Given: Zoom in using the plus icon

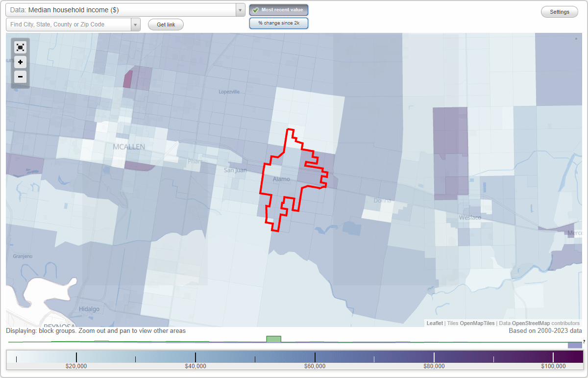Looking at the screenshot, I should tap(20, 62).
